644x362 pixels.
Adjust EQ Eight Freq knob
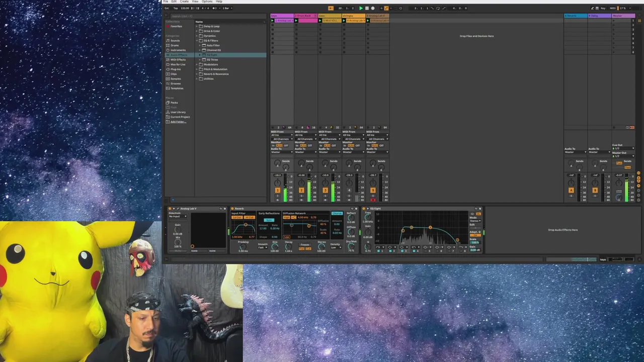[x=368, y=217]
